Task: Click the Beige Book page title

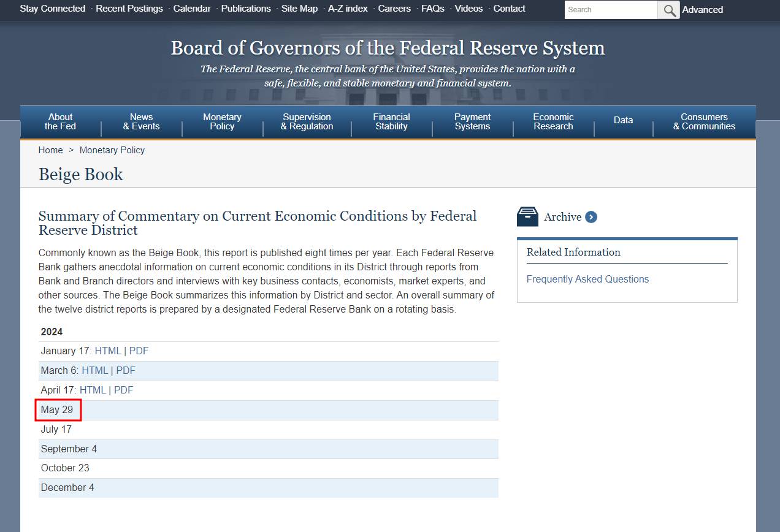Action: (81, 175)
